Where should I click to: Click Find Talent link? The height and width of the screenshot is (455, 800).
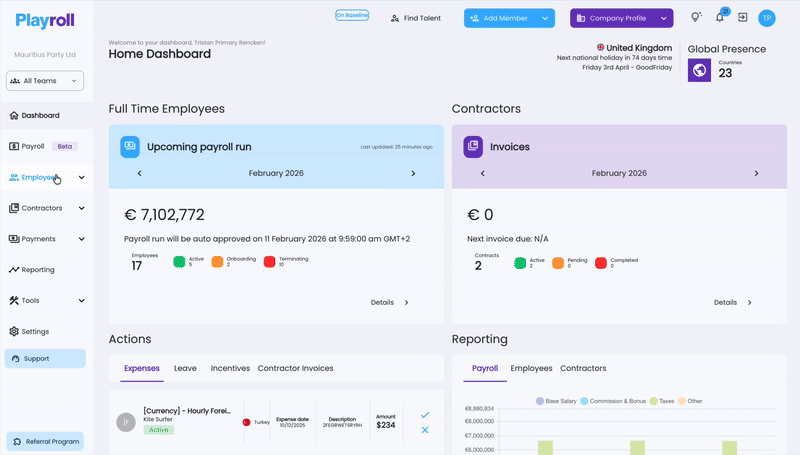click(x=416, y=18)
